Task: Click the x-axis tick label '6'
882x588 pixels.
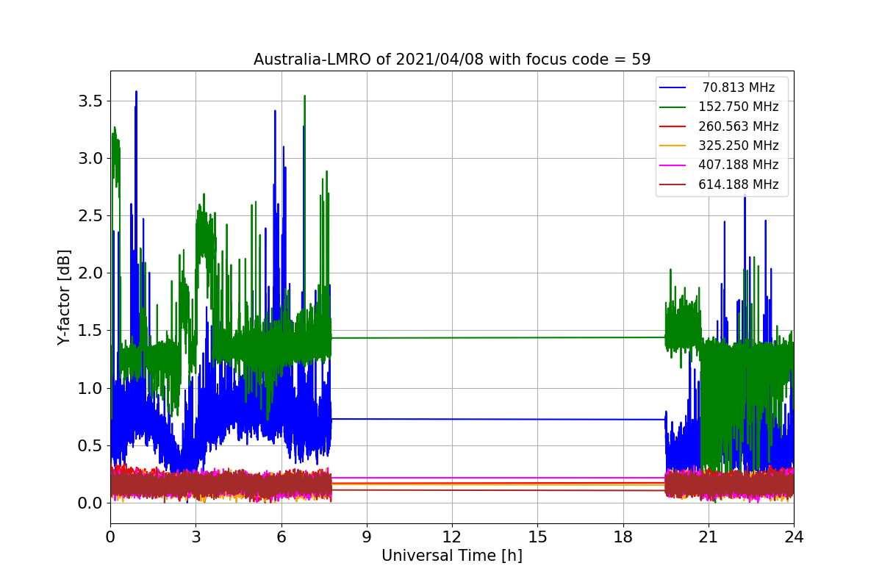Action: tap(282, 537)
